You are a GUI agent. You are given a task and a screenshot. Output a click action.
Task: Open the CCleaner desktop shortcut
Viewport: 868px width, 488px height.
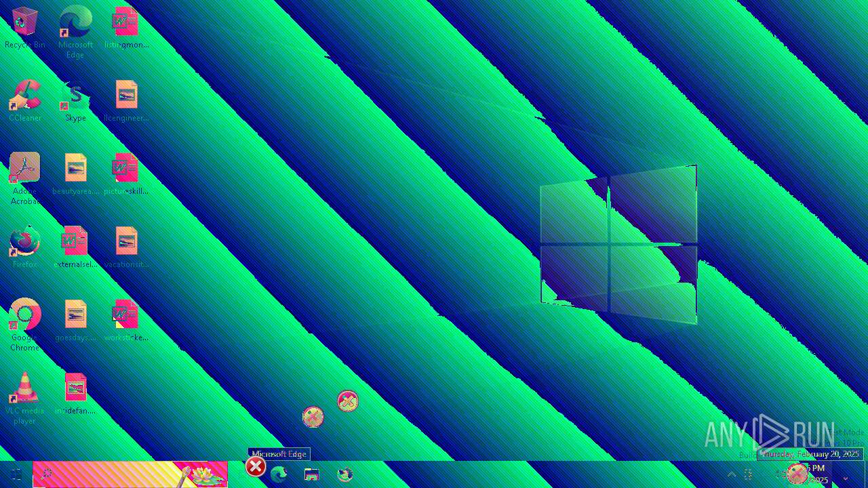tap(25, 102)
